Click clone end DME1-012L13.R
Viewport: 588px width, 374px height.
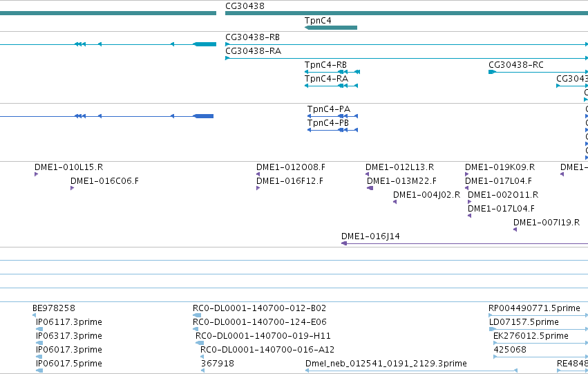pos(400,167)
